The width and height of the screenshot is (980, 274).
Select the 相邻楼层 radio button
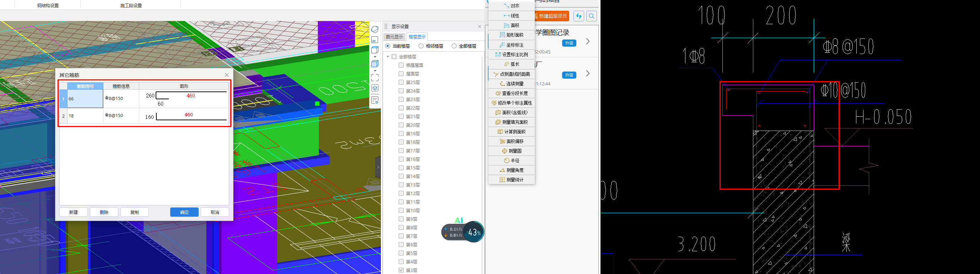tap(421, 46)
